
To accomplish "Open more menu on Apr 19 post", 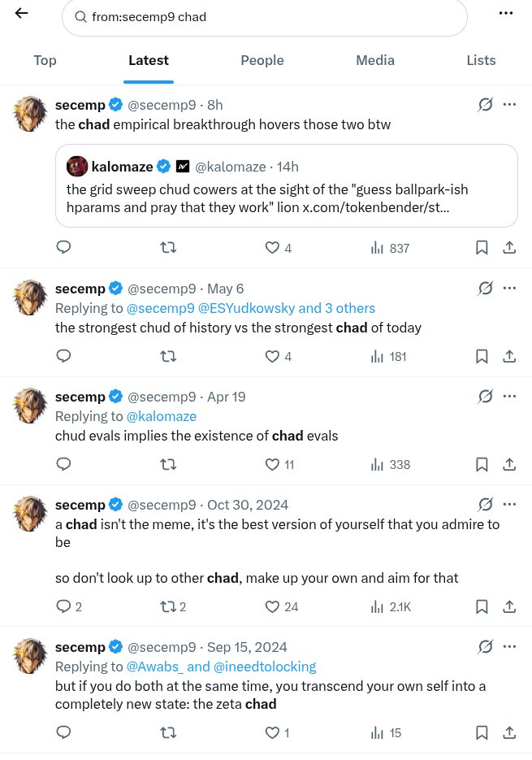I will [x=510, y=396].
